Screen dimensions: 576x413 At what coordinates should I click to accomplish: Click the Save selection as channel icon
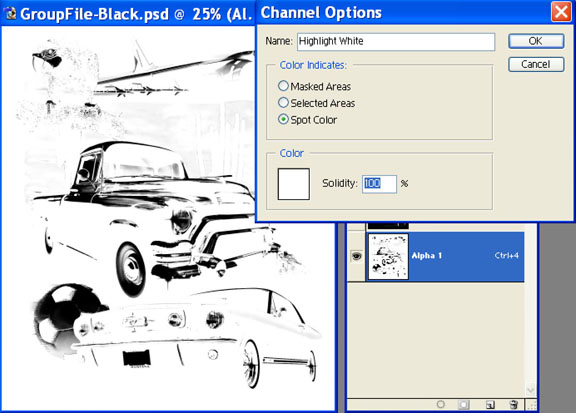pos(464,405)
